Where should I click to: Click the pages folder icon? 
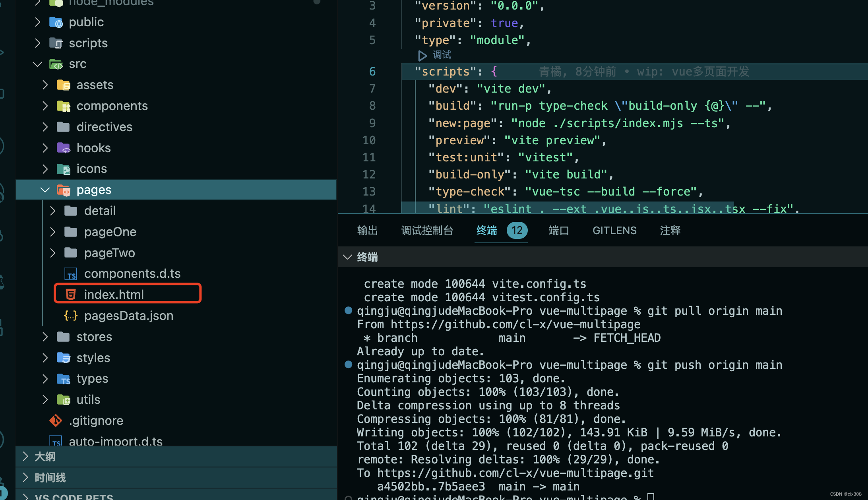tap(64, 190)
